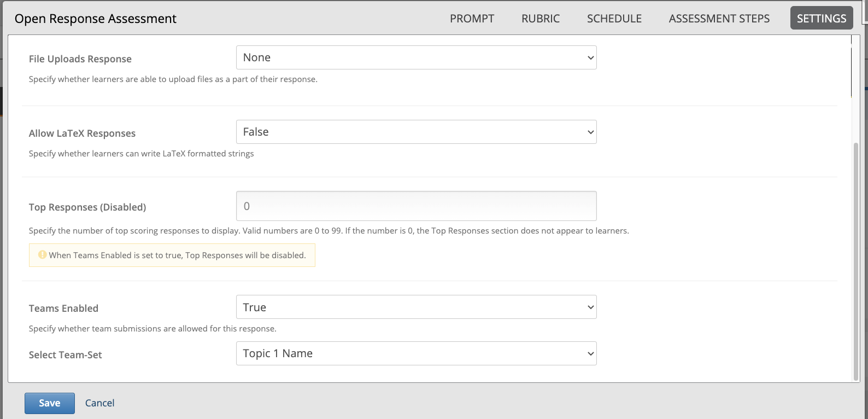Click the Allow LaTeX Responses label
Screen dimensions: 868x419
pos(82,133)
